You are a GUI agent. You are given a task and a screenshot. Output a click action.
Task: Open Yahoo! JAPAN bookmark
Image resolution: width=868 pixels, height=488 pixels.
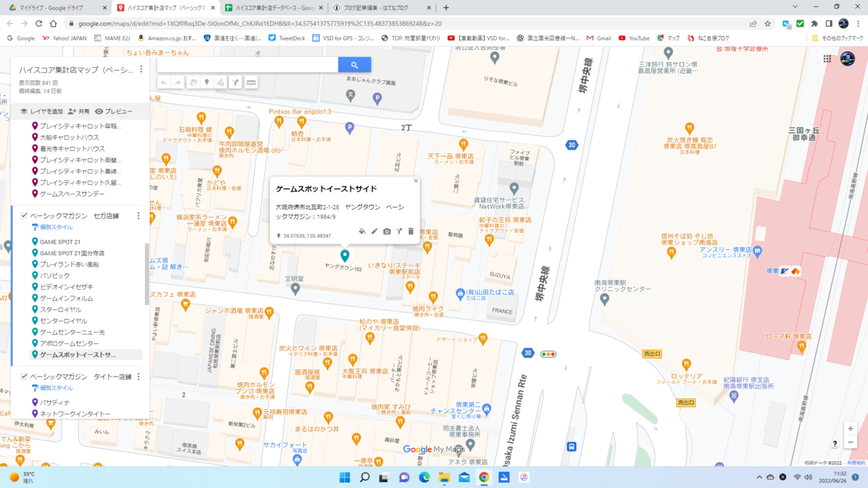click(66, 38)
